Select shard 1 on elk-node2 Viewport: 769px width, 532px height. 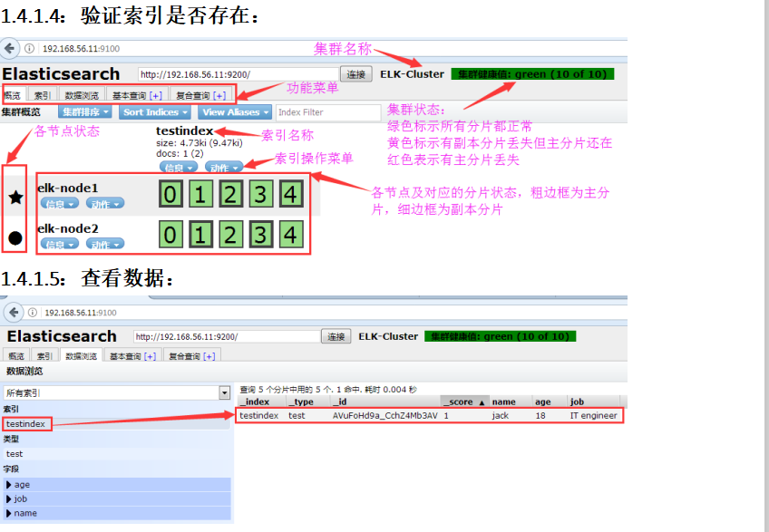[x=200, y=235]
